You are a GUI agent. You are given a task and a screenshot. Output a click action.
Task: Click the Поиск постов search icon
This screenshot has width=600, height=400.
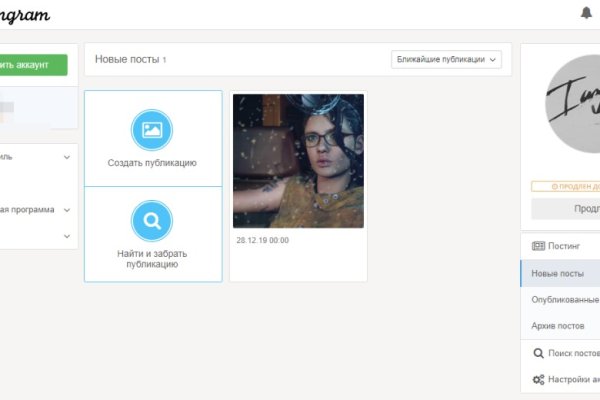pyautogui.click(x=538, y=353)
